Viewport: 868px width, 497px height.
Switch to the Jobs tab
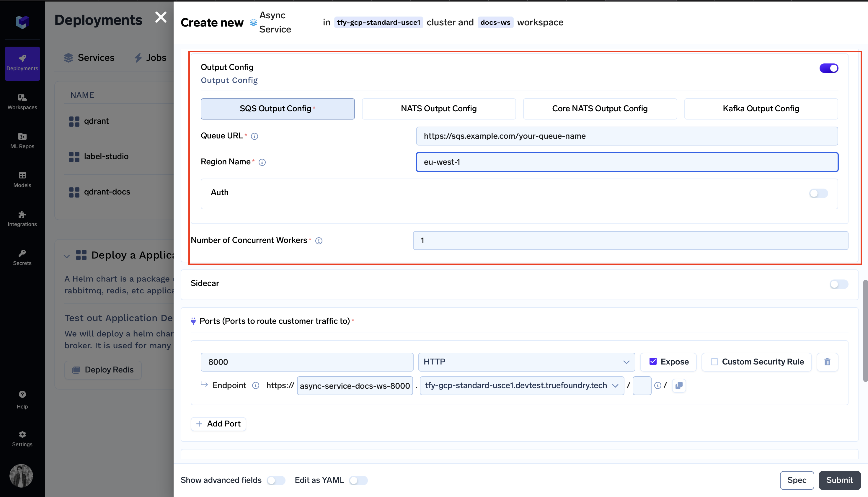[150, 58]
